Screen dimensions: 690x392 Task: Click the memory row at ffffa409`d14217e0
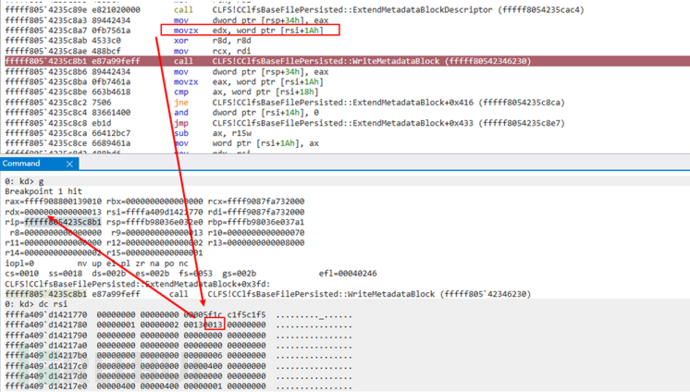pos(178,386)
